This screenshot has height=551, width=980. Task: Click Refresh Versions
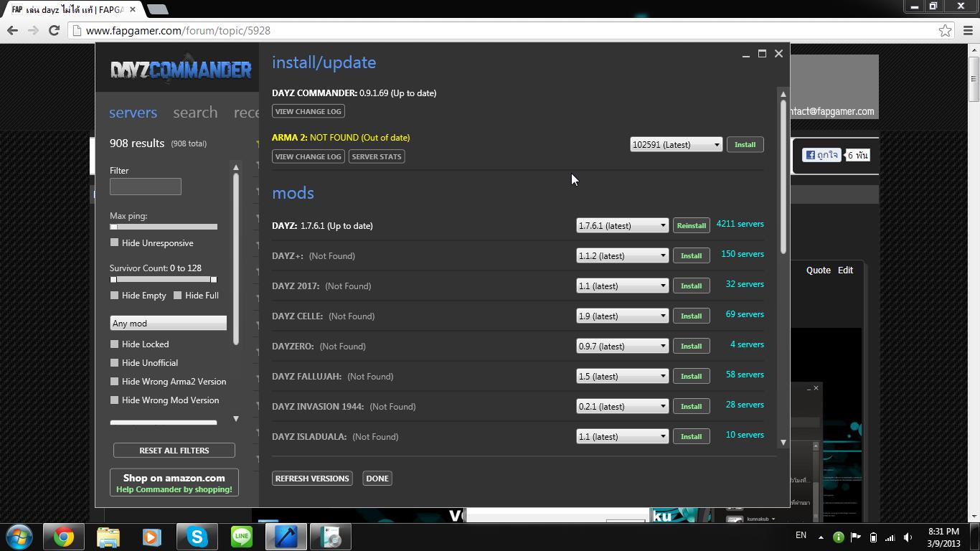(312, 479)
